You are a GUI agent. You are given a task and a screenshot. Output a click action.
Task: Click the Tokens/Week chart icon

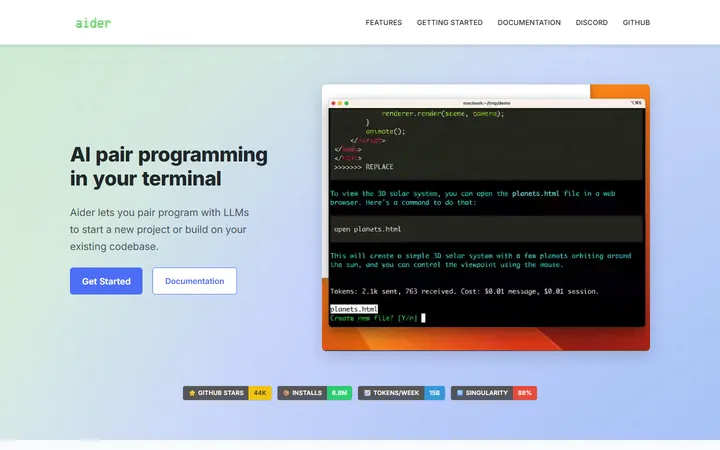pyautogui.click(x=367, y=393)
